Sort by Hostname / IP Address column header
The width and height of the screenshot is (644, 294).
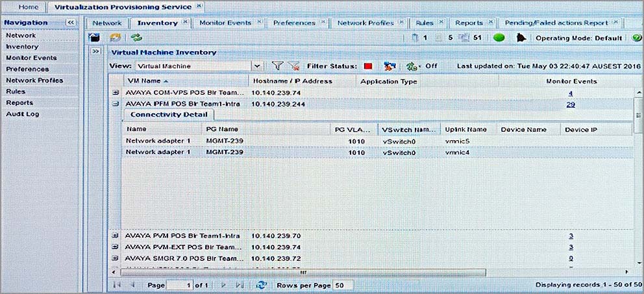click(x=302, y=81)
